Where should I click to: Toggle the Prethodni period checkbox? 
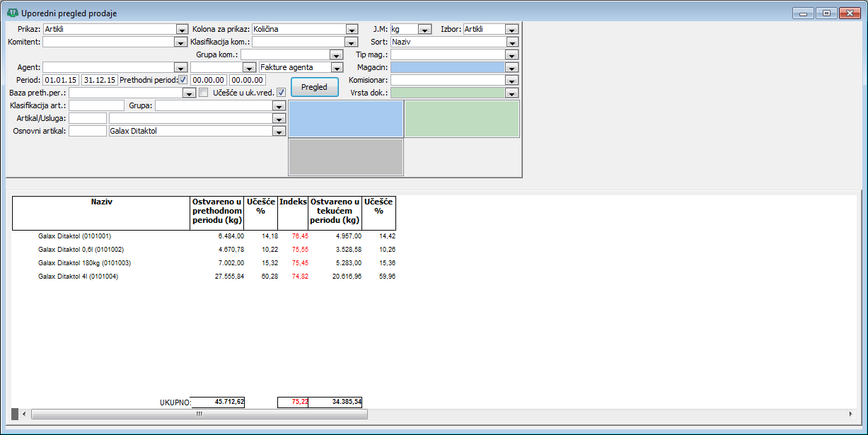183,80
